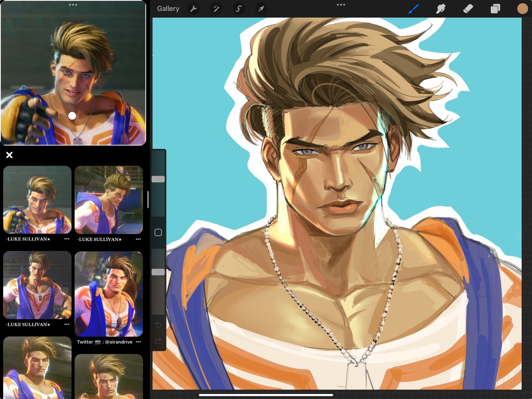Viewport: 532px width, 399px height.
Task: Open second Luke Sullivan arena thumbnail
Action: (x=109, y=199)
